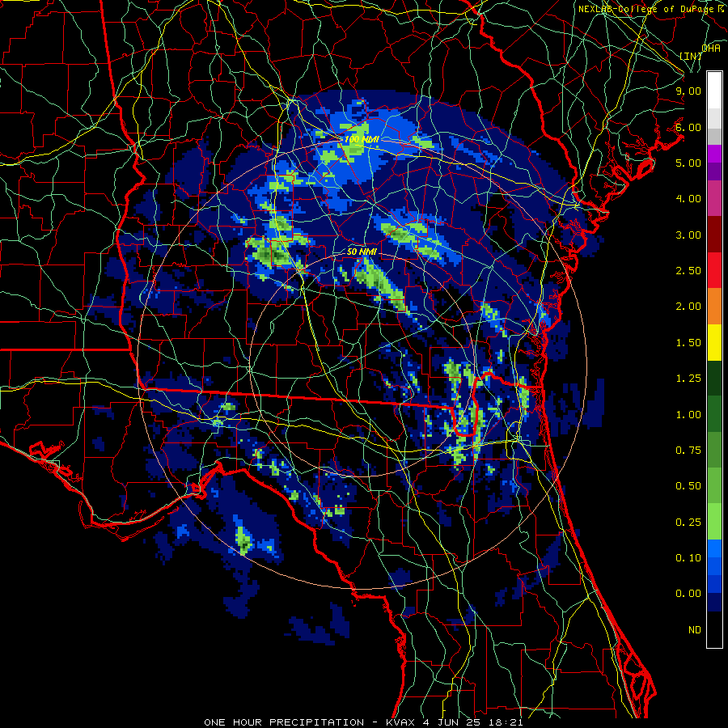Viewport: 728px width, 728px height.
Task: Click the 3.00 legend label
Action: point(688,235)
